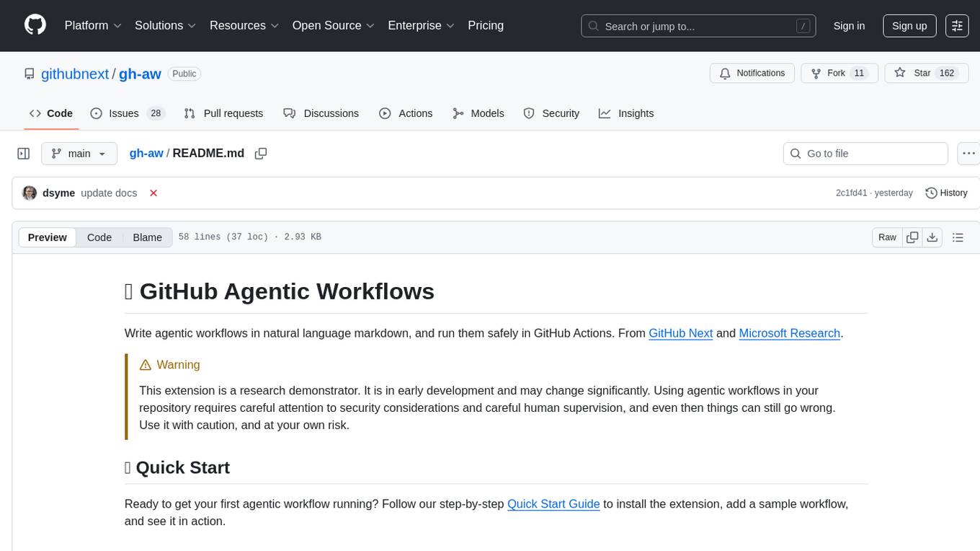The height and width of the screenshot is (551, 980).
Task: Open the gh-aw repository link
Action: point(140,74)
